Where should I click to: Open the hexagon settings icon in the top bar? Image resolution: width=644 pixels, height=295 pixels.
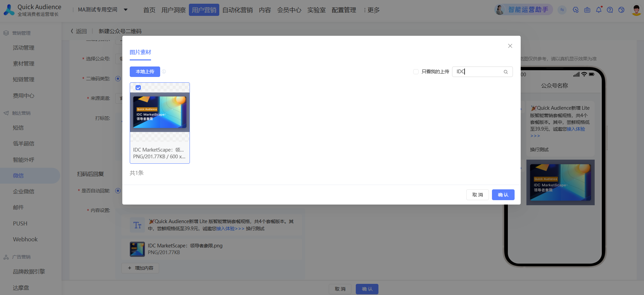pos(576,10)
